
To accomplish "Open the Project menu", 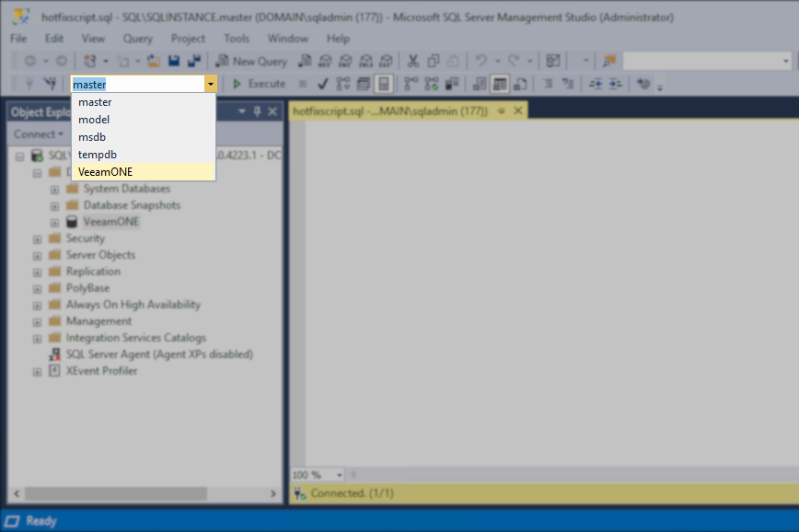I will click(188, 39).
